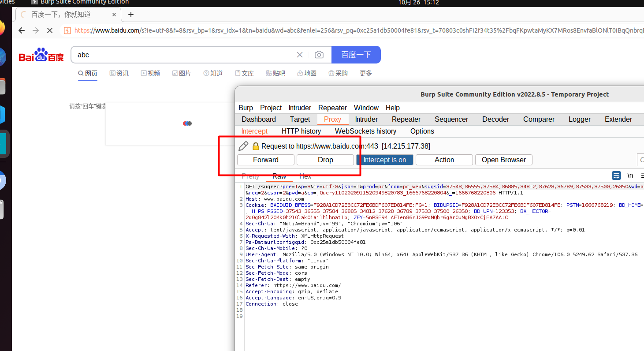Click the 'X-Requested-With: XMLHttpRequest' line
The height and width of the screenshot is (351, 644).
tap(294, 236)
